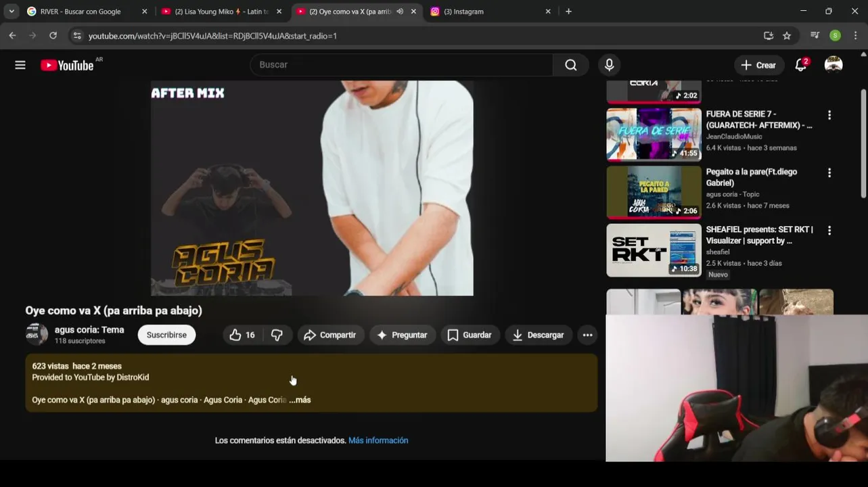View site information icon in address bar
This screenshot has height=487, width=868.
click(x=77, y=36)
